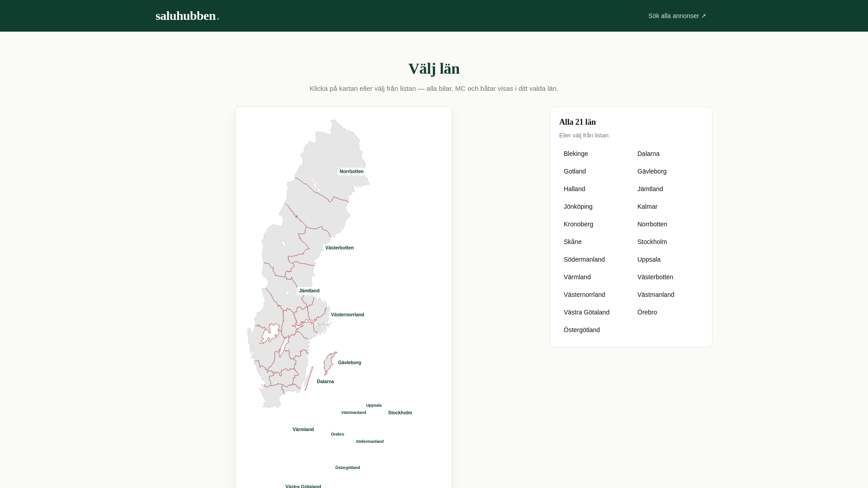Click the Västernorrland map label
This screenshot has width=868, height=488.
point(347,315)
